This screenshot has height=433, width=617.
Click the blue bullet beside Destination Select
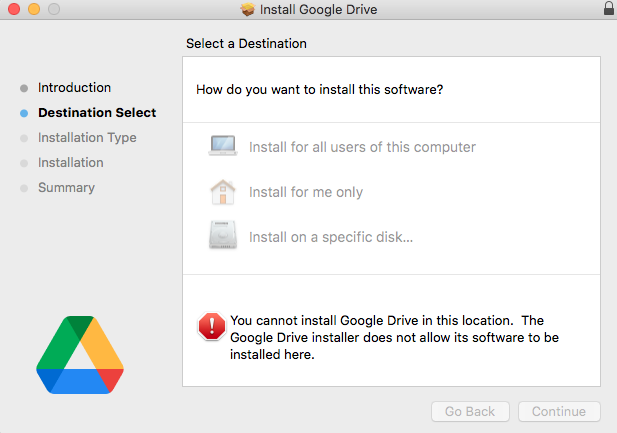24,113
